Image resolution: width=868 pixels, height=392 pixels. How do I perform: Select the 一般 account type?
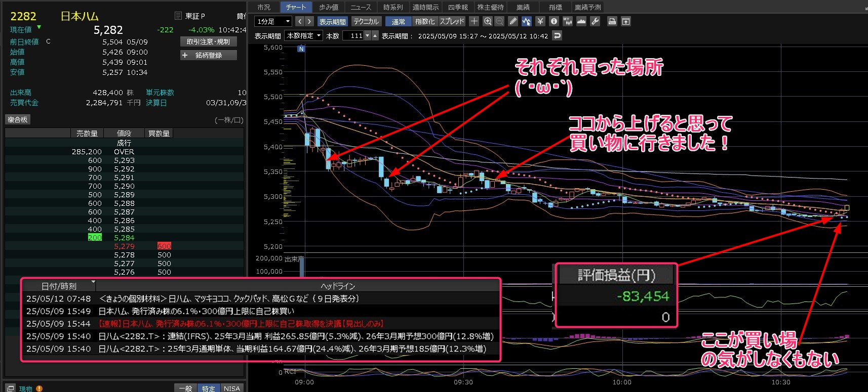click(x=185, y=388)
